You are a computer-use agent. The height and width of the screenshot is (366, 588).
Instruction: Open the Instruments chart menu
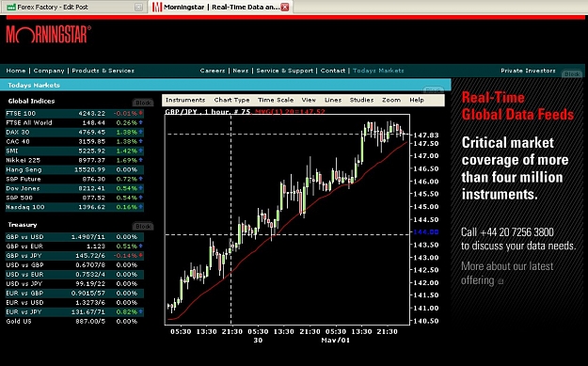(185, 100)
